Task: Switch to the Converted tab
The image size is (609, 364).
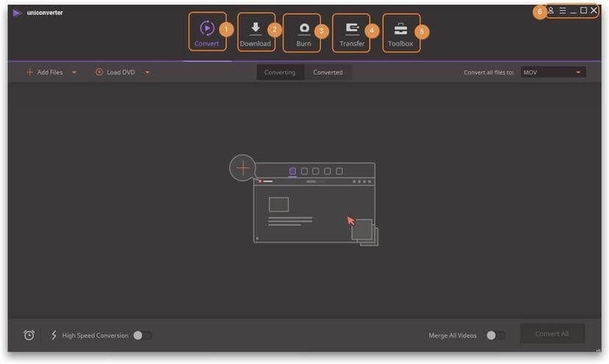Action: pyautogui.click(x=328, y=72)
